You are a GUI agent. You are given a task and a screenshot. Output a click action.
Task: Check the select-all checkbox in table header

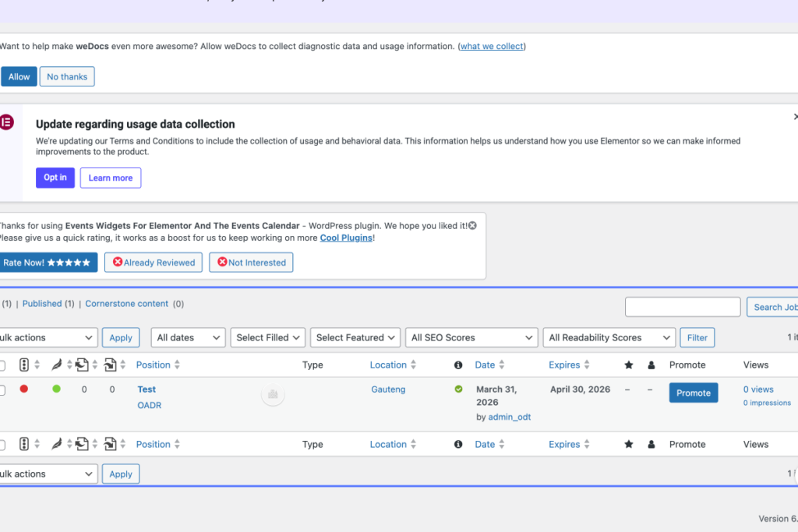point(2,365)
